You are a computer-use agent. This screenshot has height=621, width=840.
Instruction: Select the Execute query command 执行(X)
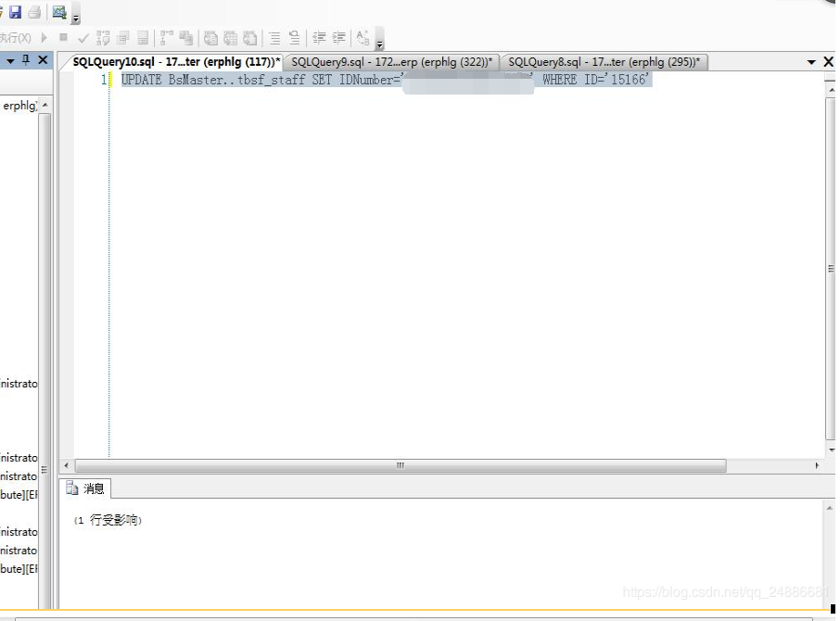pyautogui.click(x=17, y=37)
